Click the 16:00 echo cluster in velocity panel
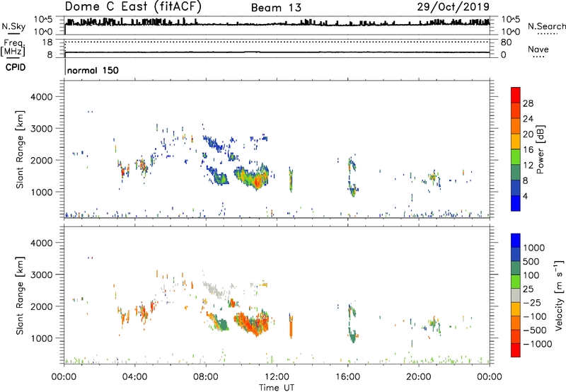Screen dimensions: 566x392 tap(352, 323)
